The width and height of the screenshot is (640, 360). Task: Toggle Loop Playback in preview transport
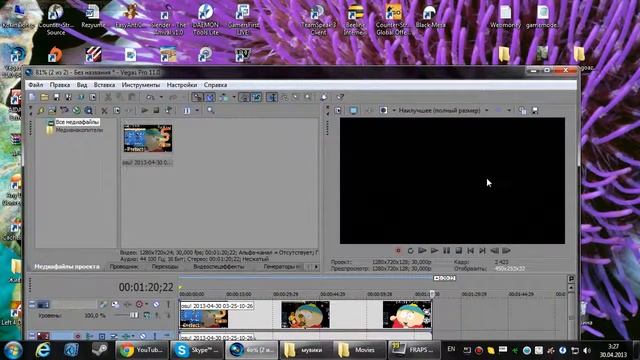coord(410,251)
